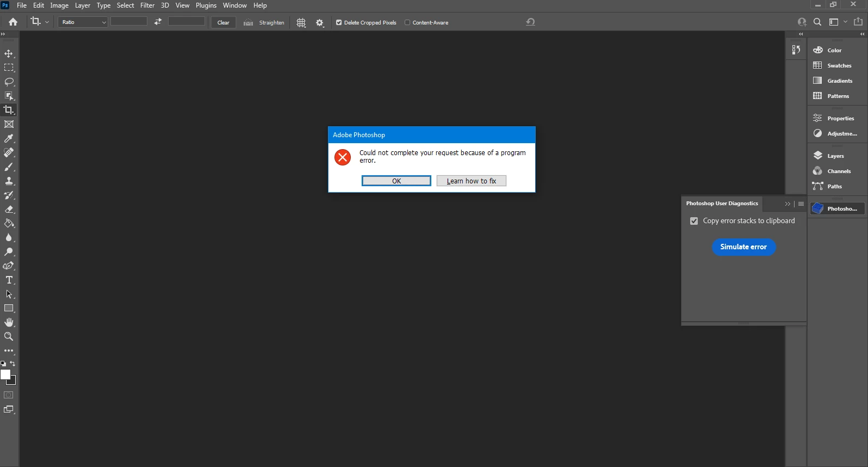Reset default foreground and background colors
The width and height of the screenshot is (868, 467).
tap(3, 364)
